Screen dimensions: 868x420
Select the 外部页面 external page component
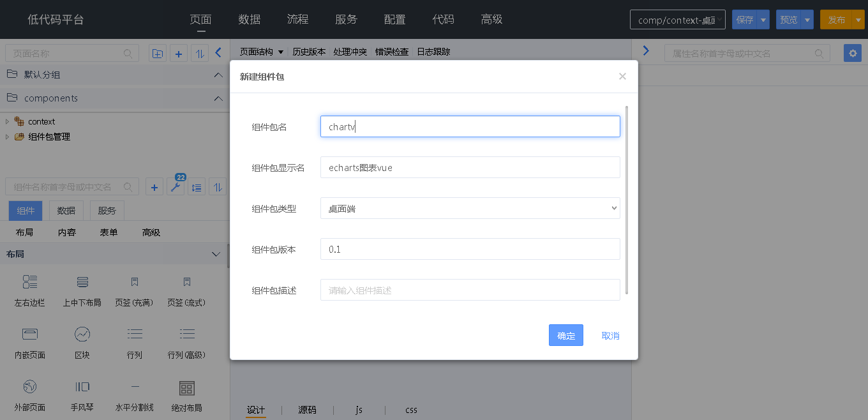30,387
